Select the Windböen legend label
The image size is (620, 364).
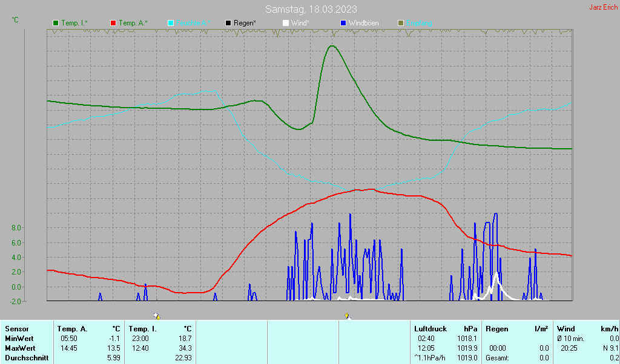pyautogui.click(x=364, y=23)
